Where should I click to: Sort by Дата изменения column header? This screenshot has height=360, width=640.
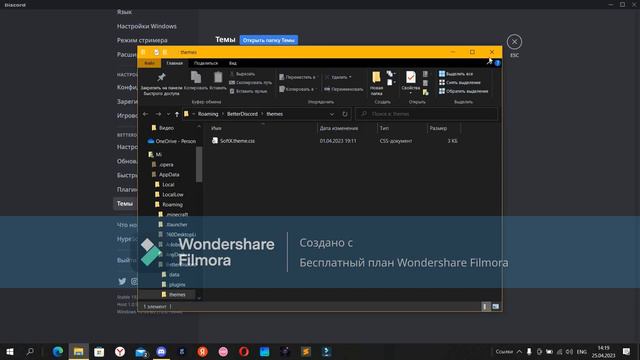[347, 128]
